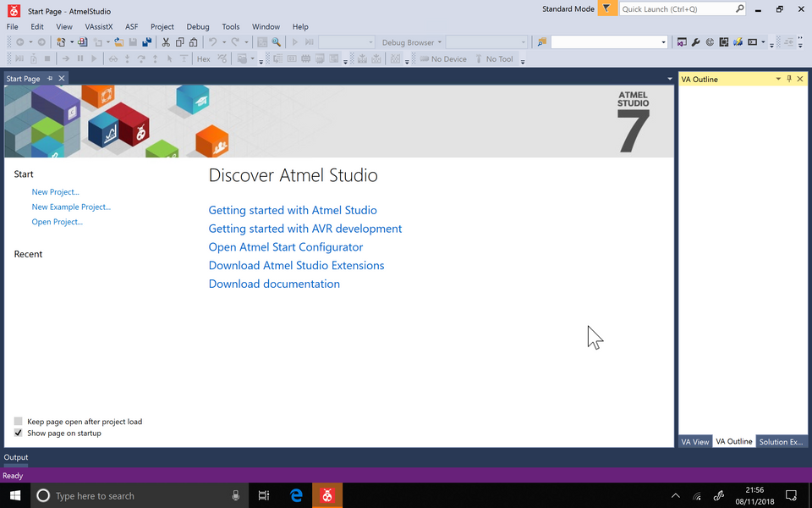This screenshot has height=508, width=812.
Task: Toggle Keep page open after project load
Action: coord(19,421)
